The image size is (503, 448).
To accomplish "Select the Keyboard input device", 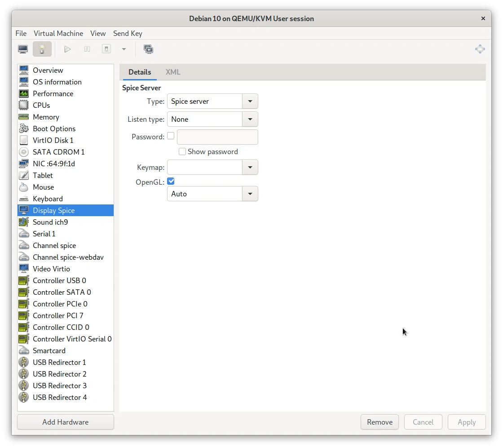I will point(66,199).
